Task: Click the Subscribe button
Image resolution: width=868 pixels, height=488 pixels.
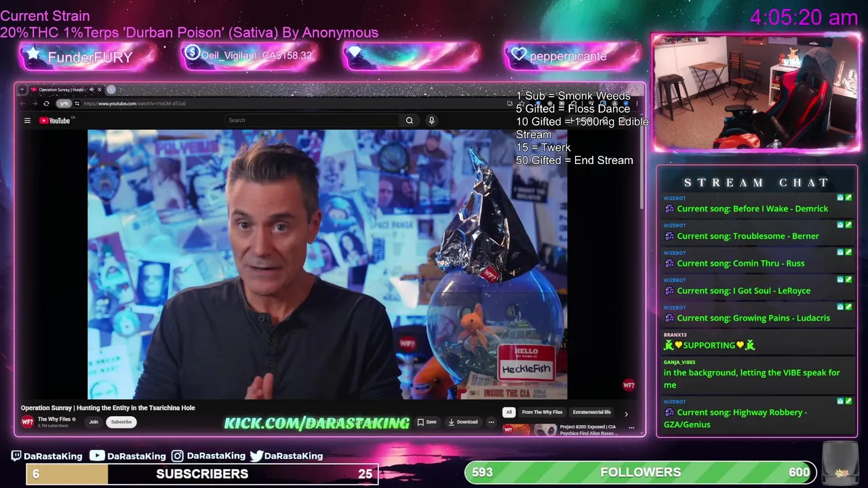Action: [x=121, y=422]
